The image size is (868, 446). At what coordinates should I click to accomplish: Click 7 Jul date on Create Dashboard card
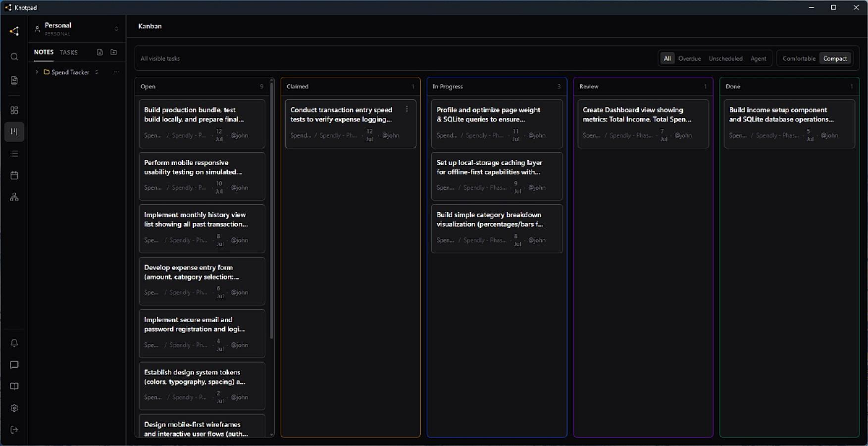(663, 135)
